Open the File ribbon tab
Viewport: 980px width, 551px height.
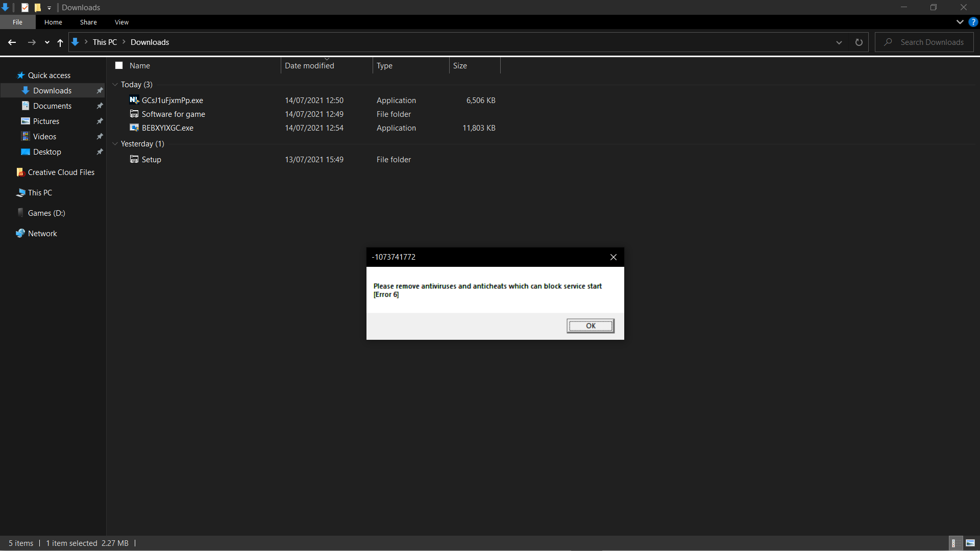[x=17, y=22]
